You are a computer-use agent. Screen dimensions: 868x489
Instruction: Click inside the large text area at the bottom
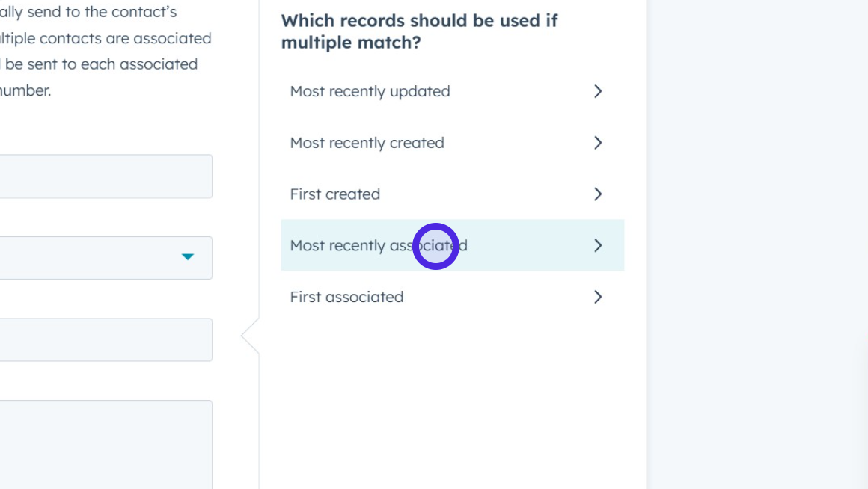point(105,445)
